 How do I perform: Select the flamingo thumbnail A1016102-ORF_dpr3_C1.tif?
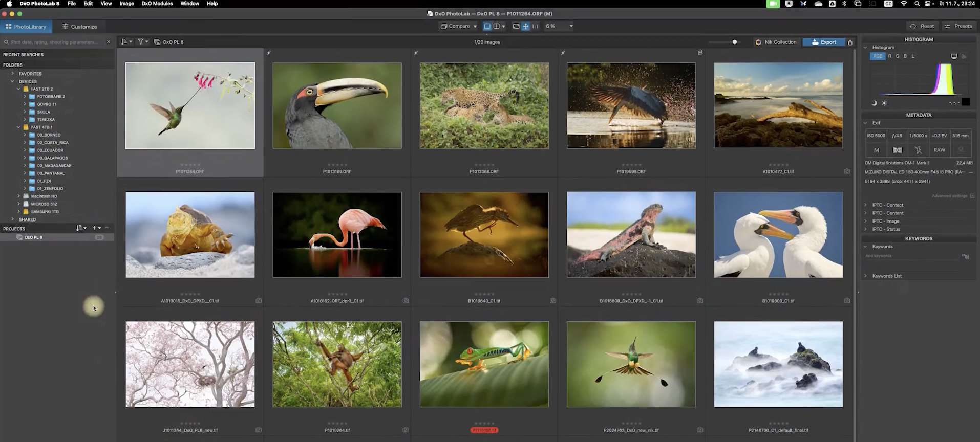coord(337,235)
